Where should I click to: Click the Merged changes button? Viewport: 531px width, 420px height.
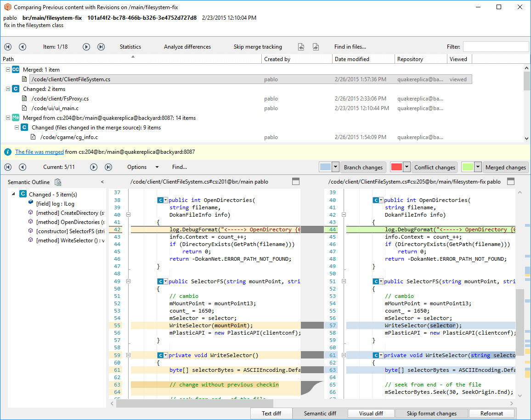point(506,167)
